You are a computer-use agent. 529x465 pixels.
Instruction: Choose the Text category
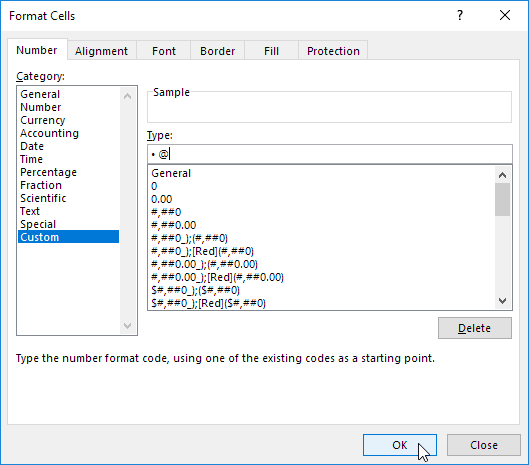tap(68, 211)
